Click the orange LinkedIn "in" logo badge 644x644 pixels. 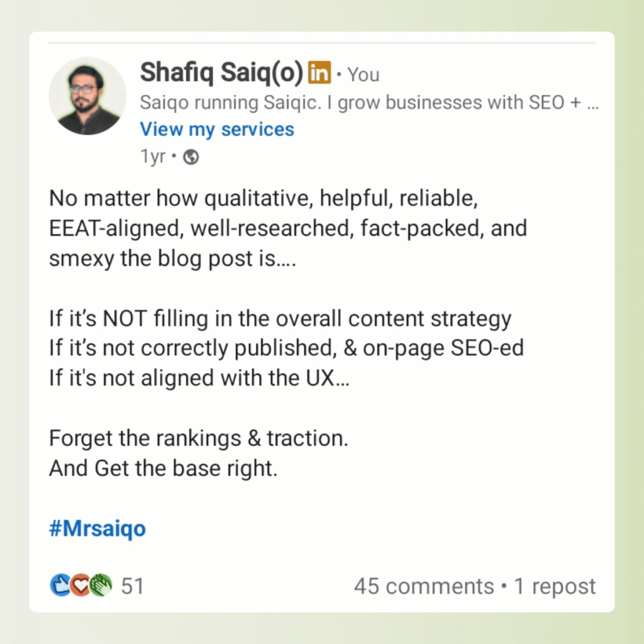pyautogui.click(x=319, y=73)
